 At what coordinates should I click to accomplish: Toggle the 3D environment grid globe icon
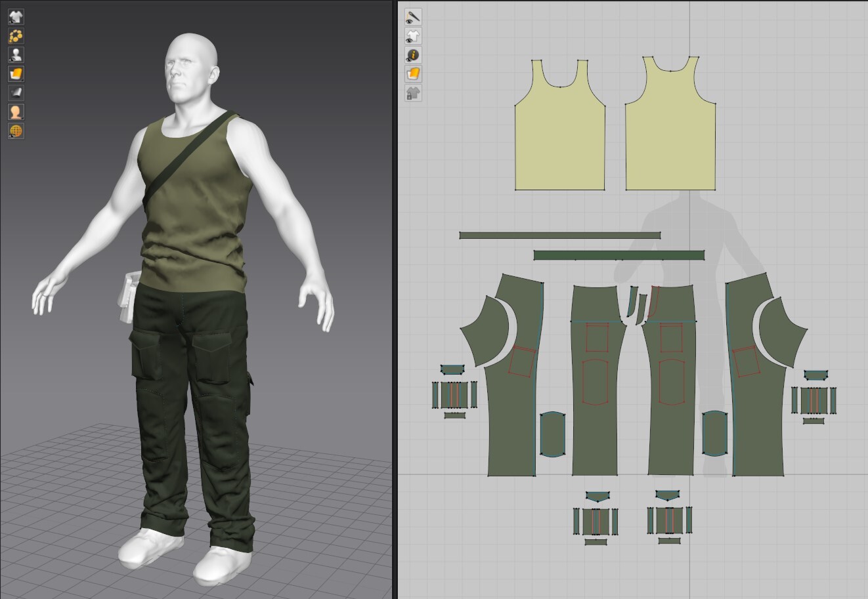(x=16, y=131)
